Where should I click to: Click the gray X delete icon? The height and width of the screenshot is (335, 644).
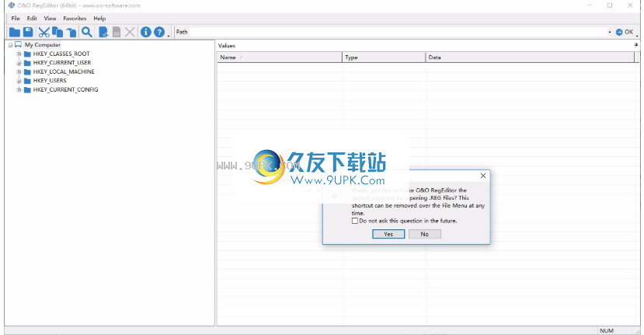130,32
